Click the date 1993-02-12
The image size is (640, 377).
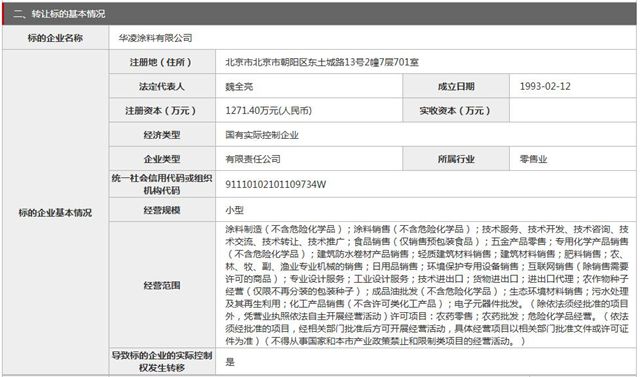(x=545, y=86)
